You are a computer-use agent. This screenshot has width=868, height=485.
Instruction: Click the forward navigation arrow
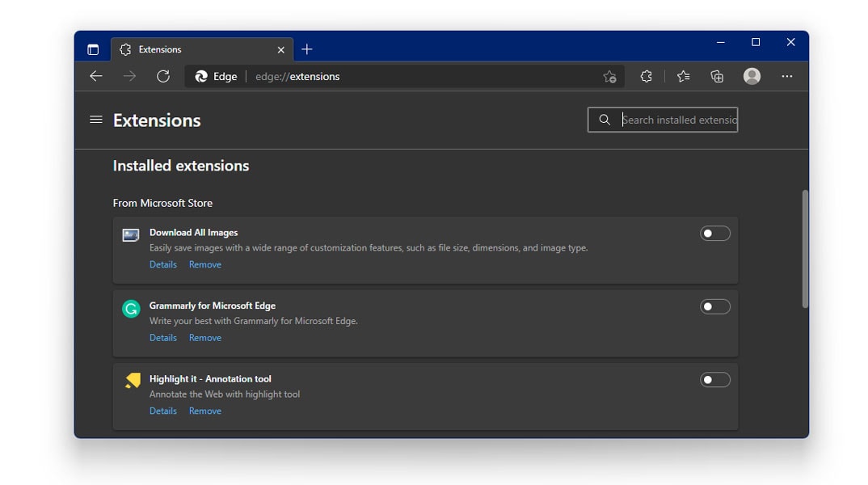coord(129,77)
